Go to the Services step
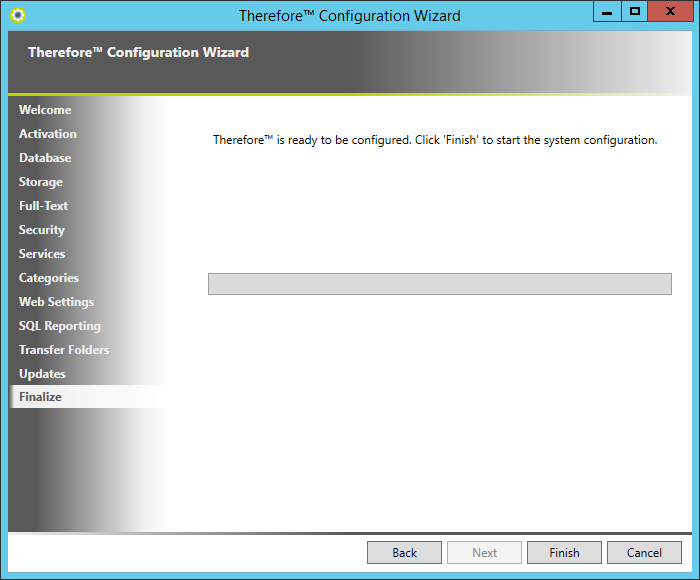The image size is (700, 580). [x=42, y=254]
